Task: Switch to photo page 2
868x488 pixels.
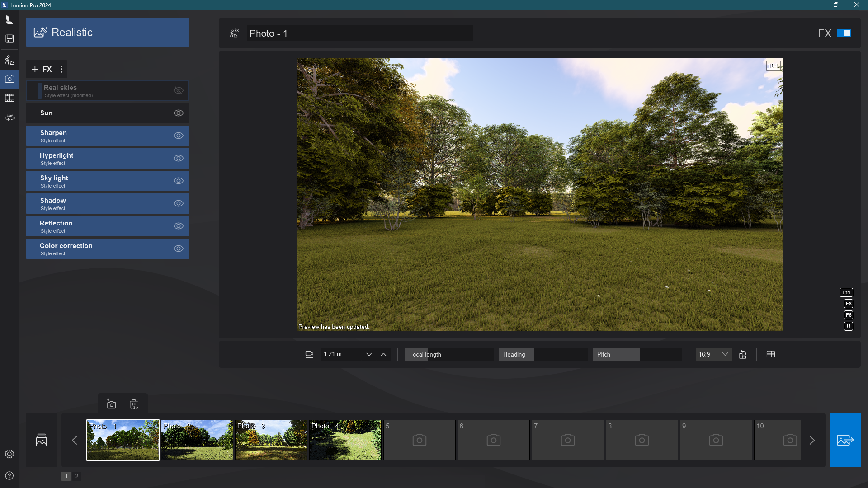Action: pos(77,476)
